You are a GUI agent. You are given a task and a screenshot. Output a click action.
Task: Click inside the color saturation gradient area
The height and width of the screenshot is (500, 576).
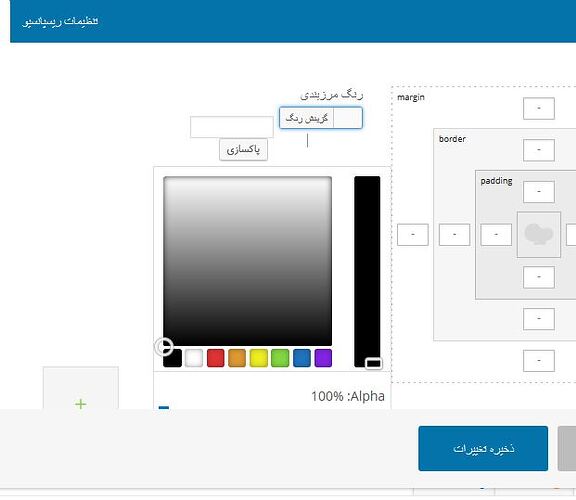pyautogui.click(x=248, y=261)
